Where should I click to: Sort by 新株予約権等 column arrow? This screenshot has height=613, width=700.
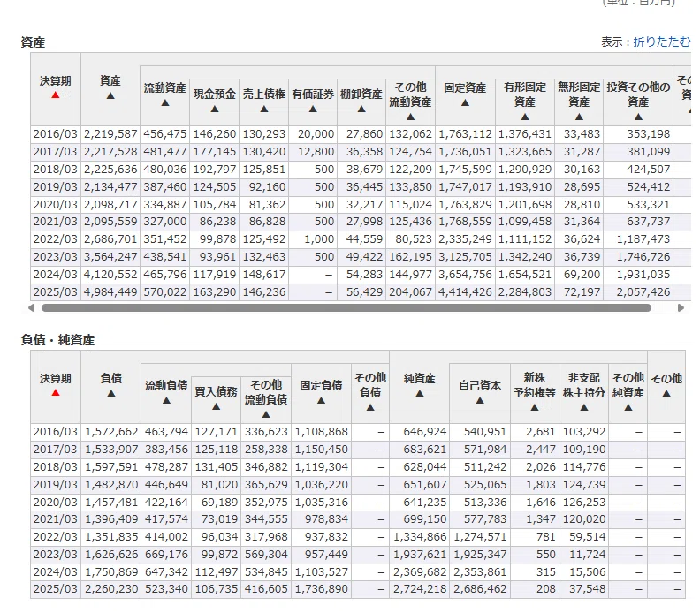point(535,407)
